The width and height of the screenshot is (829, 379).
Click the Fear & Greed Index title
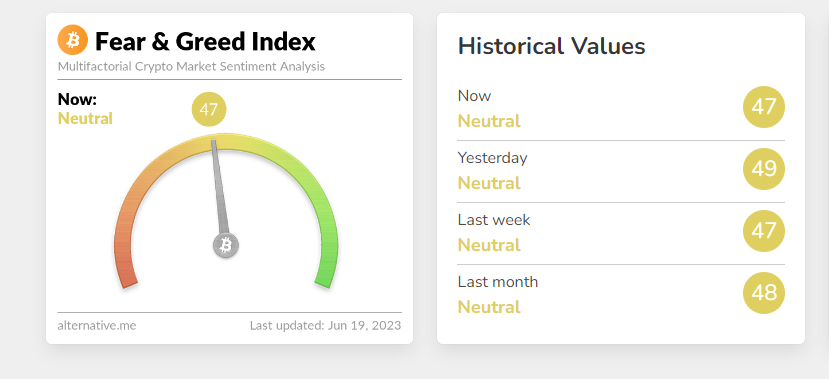click(205, 42)
